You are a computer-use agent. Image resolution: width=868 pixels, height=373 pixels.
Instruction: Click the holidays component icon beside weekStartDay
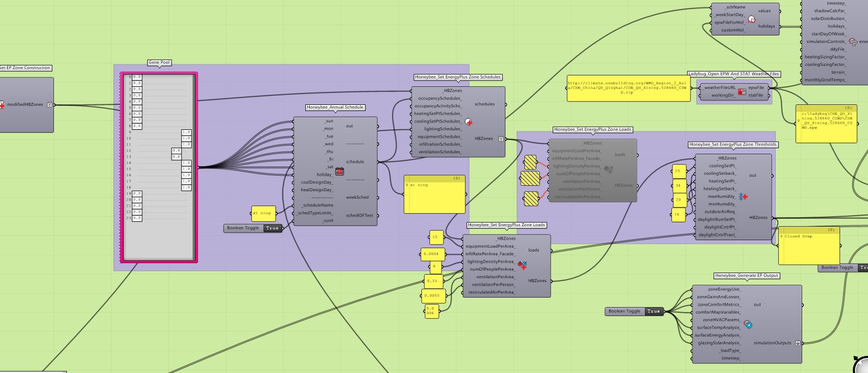tap(751, 19)
